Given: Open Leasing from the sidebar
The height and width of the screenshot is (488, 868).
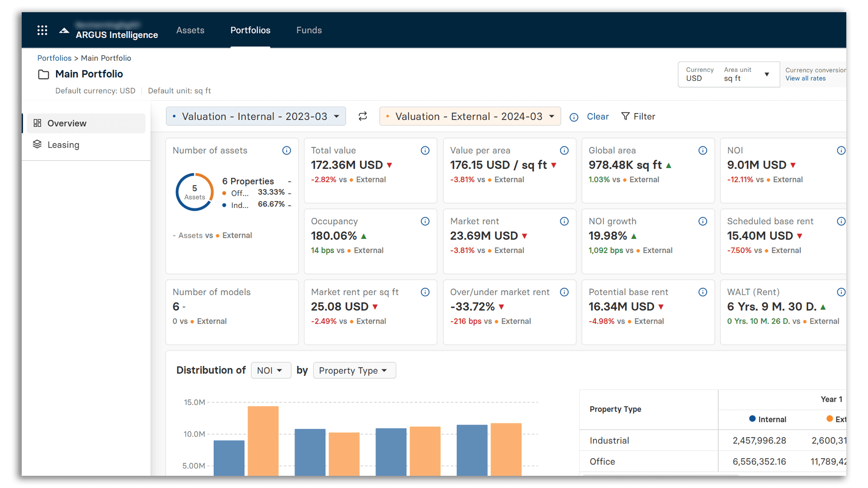Looking at the screenshot, I should point(63,145).
